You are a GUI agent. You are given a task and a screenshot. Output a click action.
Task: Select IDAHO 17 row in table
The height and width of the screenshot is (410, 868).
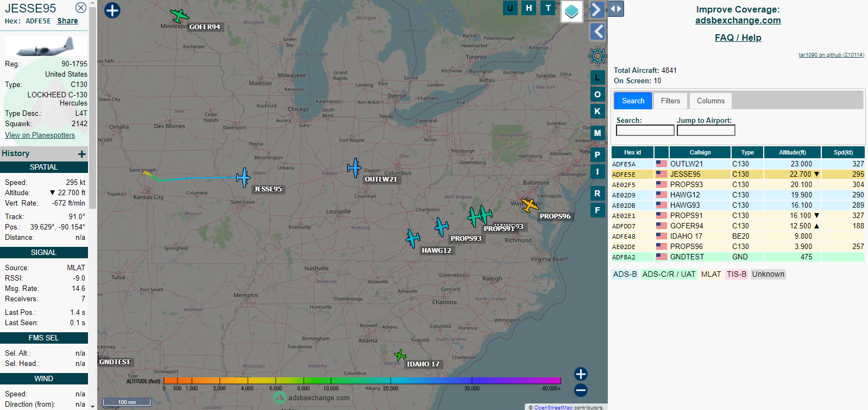point(738,236)
